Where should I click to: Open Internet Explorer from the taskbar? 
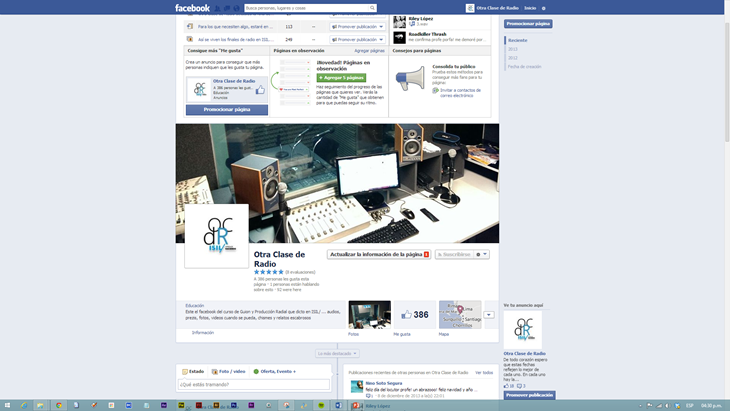(24, 405)
